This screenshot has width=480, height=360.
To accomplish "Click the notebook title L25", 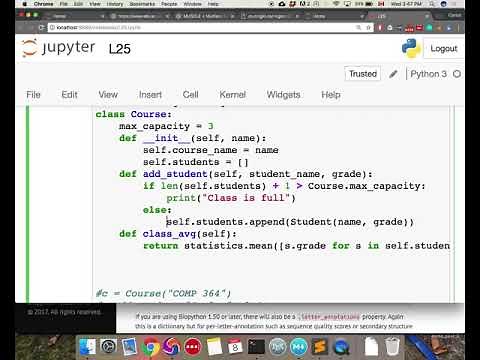I will (120, 49).
